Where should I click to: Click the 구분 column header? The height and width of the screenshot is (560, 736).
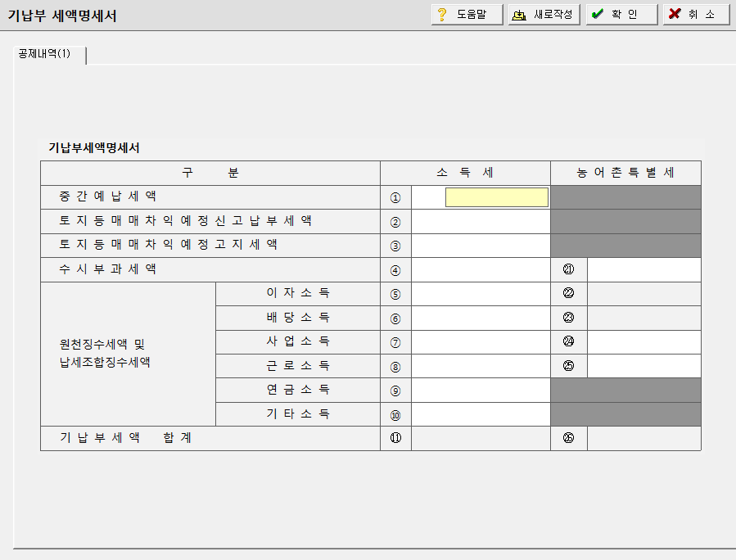coord(210,173)
